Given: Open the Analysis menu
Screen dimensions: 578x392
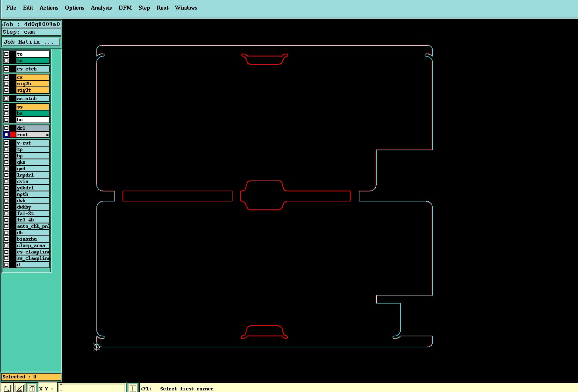Looking at the screenshot, I should [x=101, y=8].
